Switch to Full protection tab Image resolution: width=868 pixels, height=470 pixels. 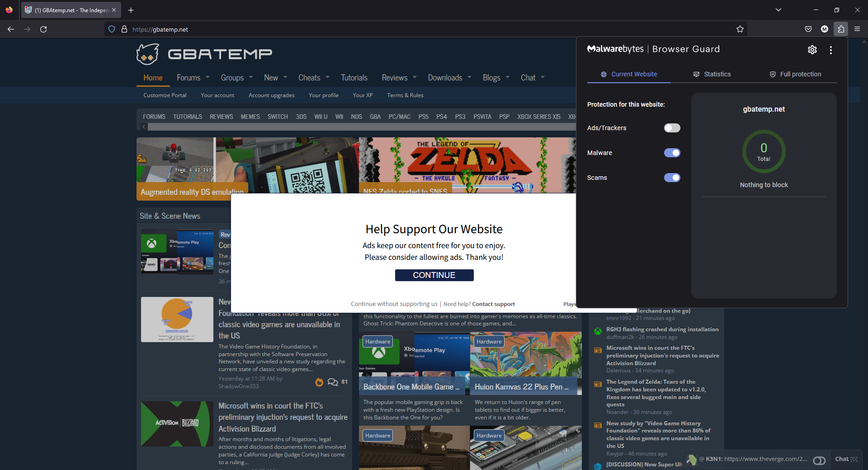(x=795, y=74)
